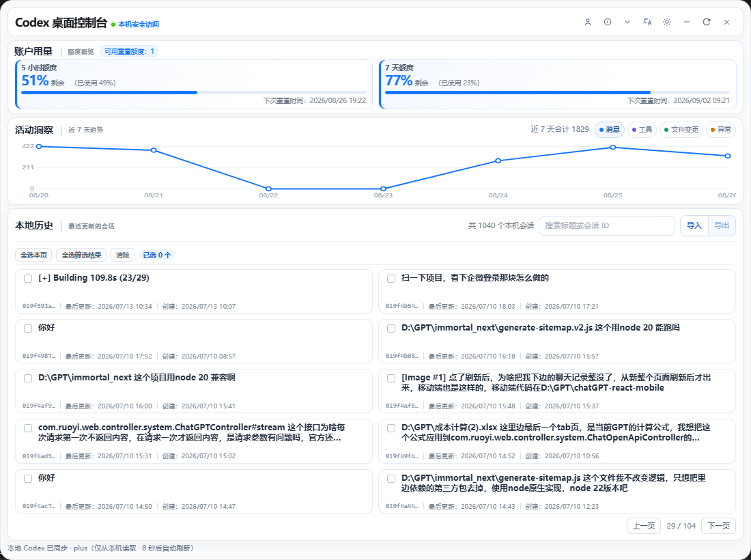Click the 本地 Codex 已同步 status bar text
Image resolution: width=751 pixels, height=560 pixels.
pos(100,548)
